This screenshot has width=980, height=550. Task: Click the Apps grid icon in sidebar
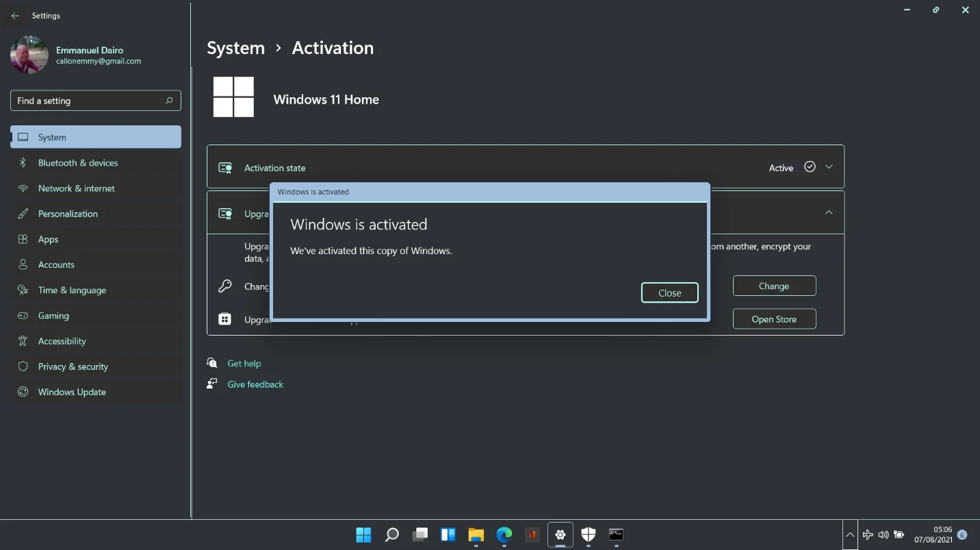23,239
